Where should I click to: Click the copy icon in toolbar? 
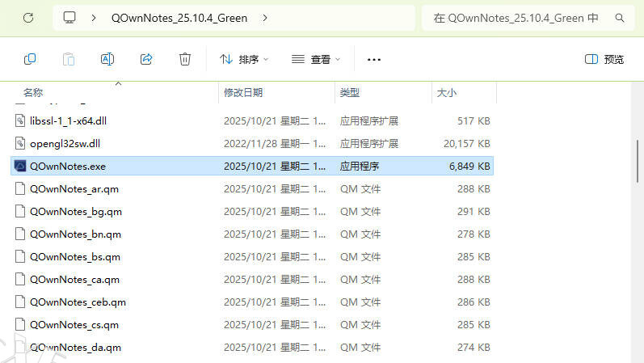(30, 59)
